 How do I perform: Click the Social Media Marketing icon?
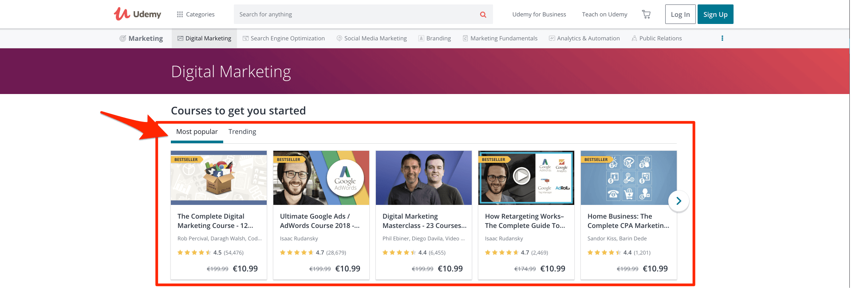(x=339, y=39)
